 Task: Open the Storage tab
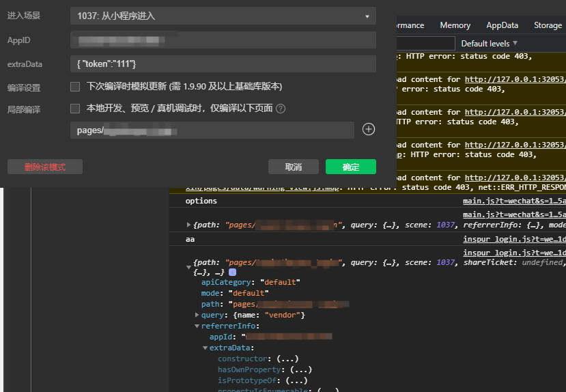pyautogui.click(x=548, y=25)
